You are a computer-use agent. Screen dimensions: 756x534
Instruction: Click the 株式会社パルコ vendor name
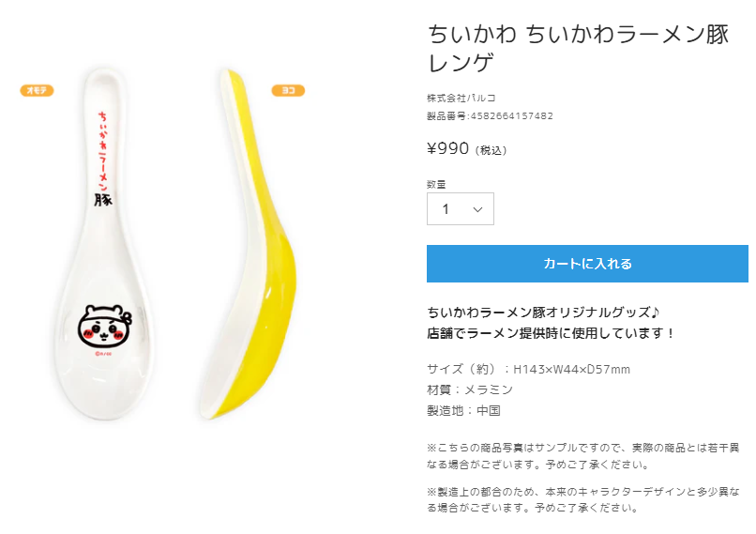[x=461, y=98]
